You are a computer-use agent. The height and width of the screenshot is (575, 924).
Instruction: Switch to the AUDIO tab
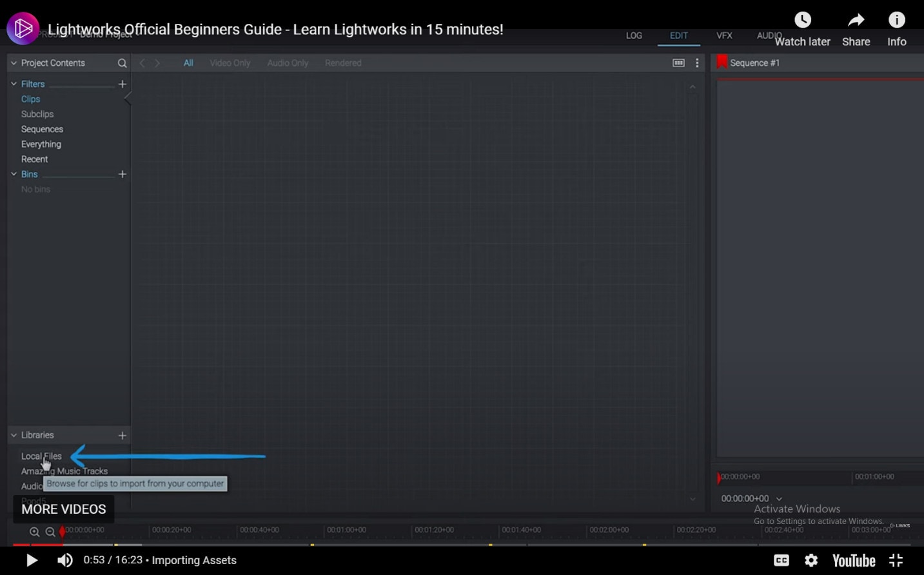769,36
